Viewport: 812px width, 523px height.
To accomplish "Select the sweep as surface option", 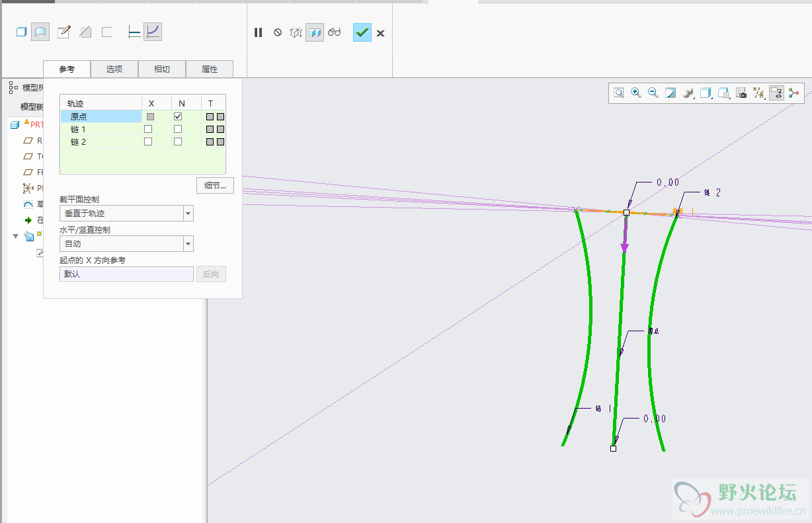I will 40,32.
